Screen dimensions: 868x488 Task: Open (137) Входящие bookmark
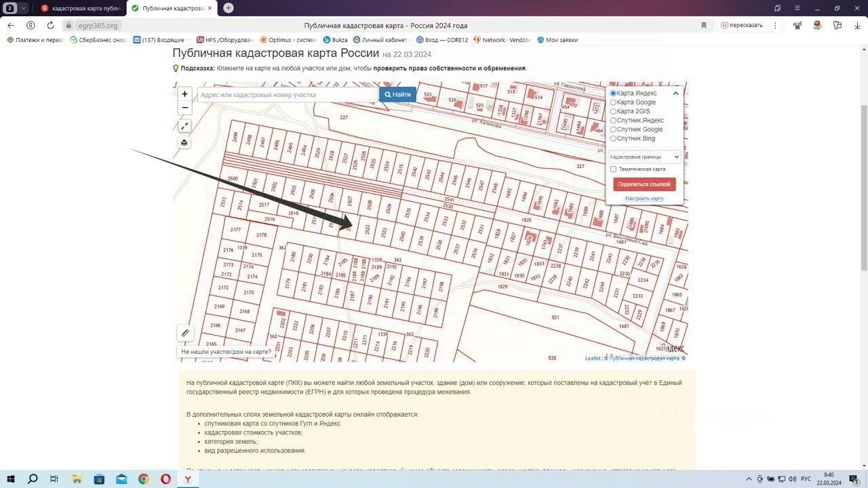click(160, 40)
